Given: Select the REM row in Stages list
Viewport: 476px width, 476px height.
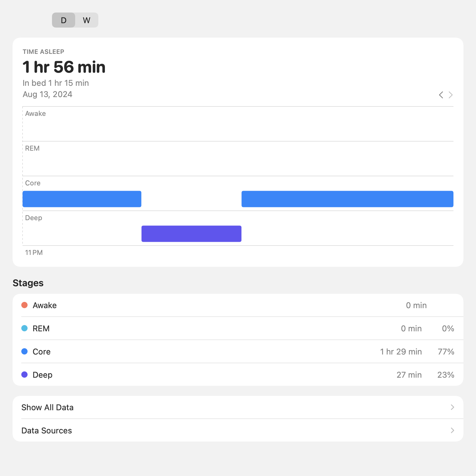Looking at the screenshot, I should pos(238,329).
